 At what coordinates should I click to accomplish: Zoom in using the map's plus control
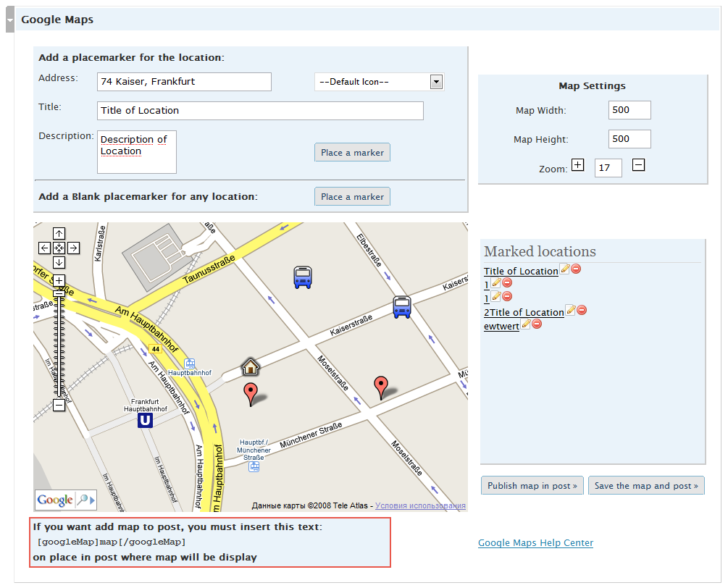point(59,280)
